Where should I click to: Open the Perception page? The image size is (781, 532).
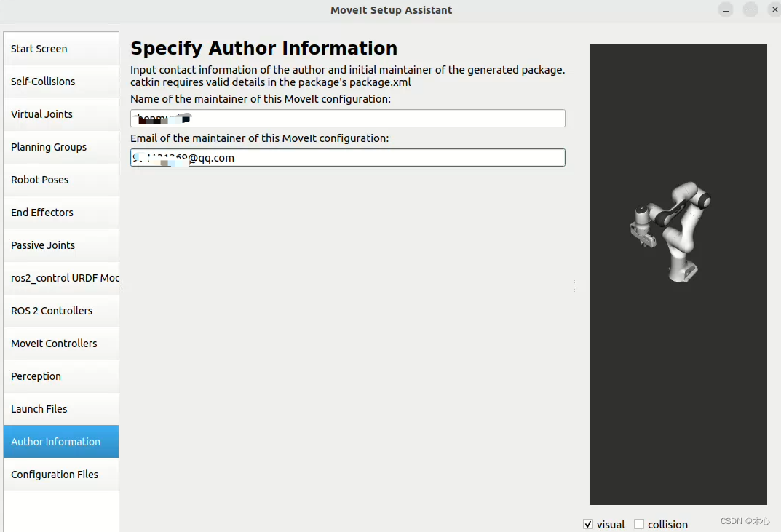(60, 376)
